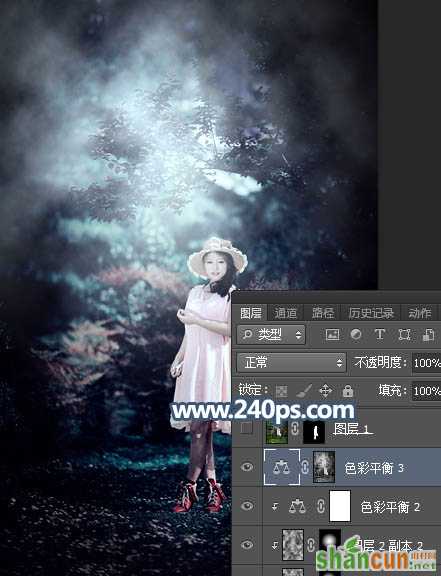The image size is (441, 576).
Task: Open the 正常 blend mode dropdown
Action: (291, 363)
